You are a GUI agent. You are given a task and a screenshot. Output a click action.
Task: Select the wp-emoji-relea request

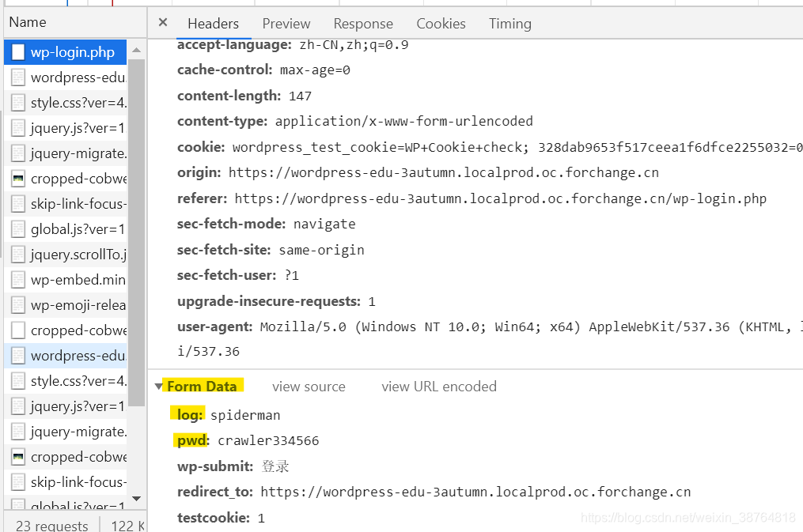click(66, 305)
